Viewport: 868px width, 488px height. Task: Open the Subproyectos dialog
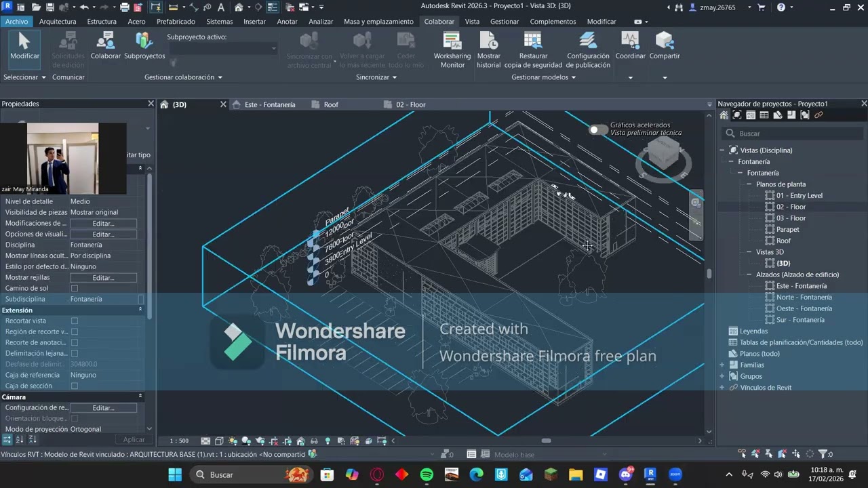pyautogui.click(x=144, y=46)
